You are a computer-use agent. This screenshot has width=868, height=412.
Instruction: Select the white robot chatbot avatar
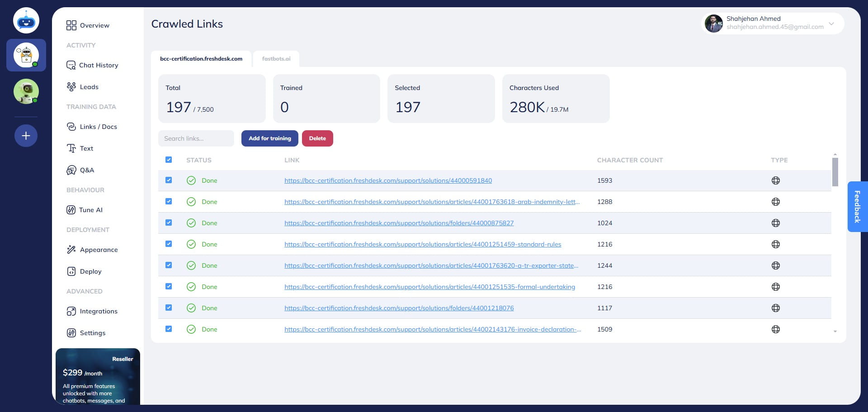coord(26,55)
